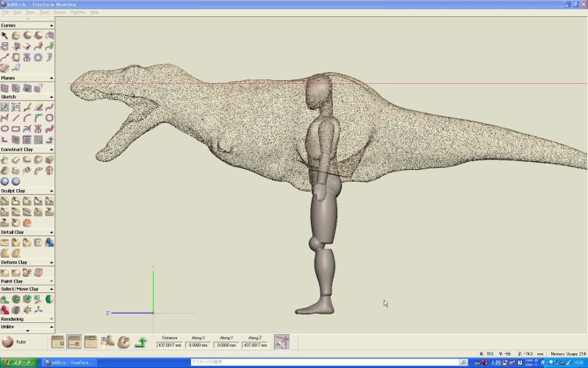Click the Distance value field
This screenshot has width=588, height=368.
pyautogui.click(x=170, y=344)
